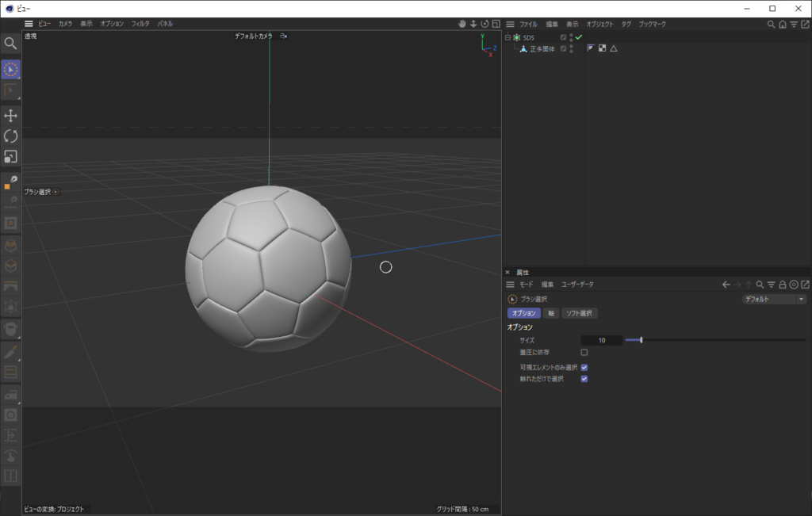The width and height of the screenshot is (812, 516).
Task: Enable the 筆圧に依存 checkbox
Action: pyautogui.click(x=584, y=352)
